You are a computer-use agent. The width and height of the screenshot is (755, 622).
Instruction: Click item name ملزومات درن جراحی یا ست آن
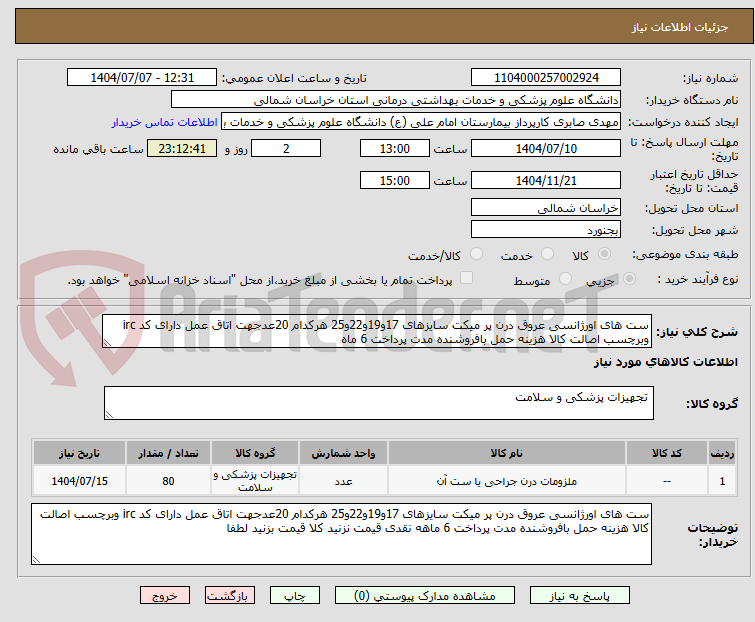507,481
